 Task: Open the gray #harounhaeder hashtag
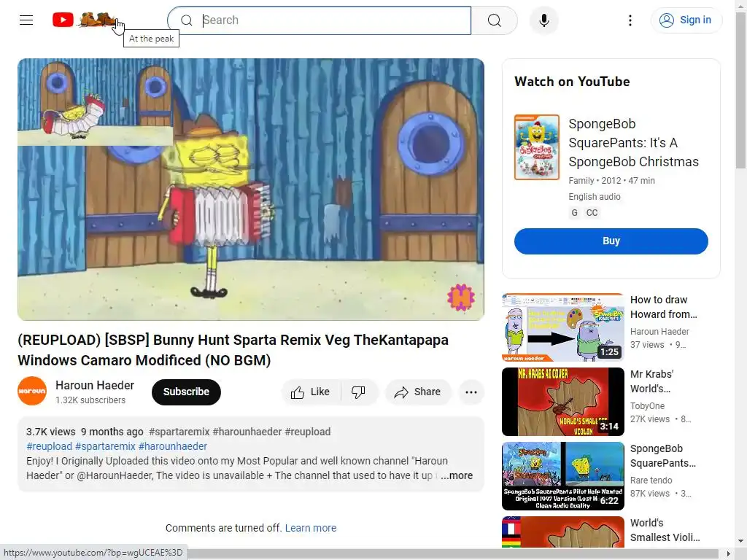tap(247, 432)
